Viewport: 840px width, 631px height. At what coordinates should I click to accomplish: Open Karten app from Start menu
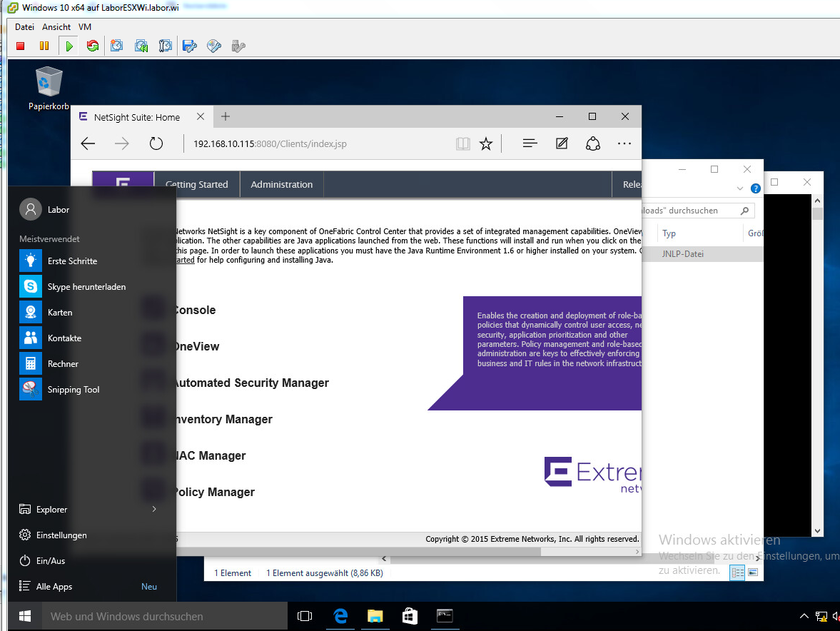pyautogui.click(x=92, y=312)
